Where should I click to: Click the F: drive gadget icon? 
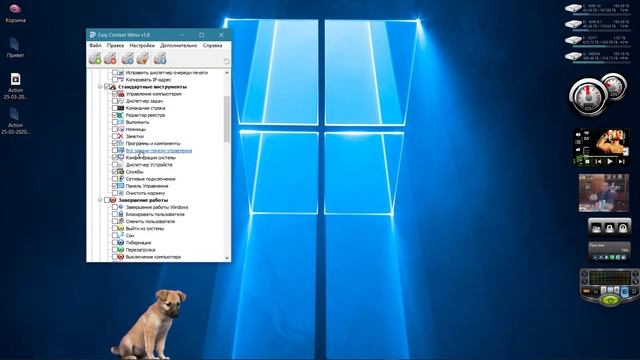pos(573,40)
